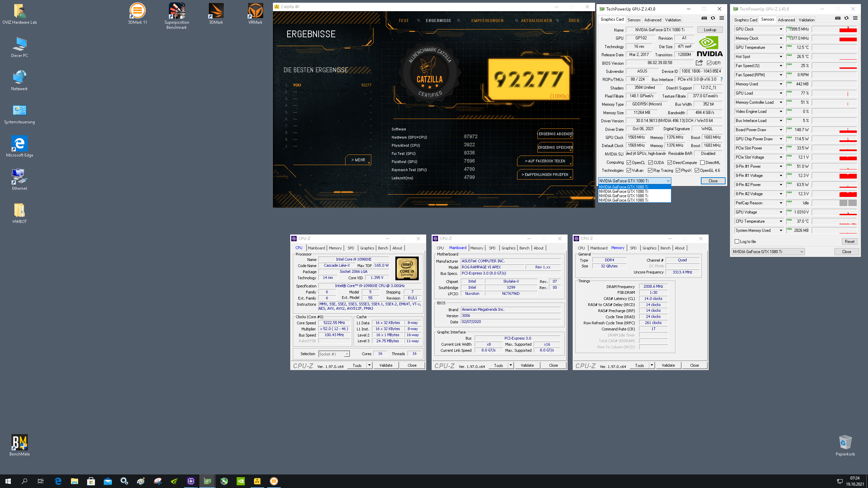
Task: Click the GPU Load sensor graph
Action: pyautogui.click(x=834, y=93)
